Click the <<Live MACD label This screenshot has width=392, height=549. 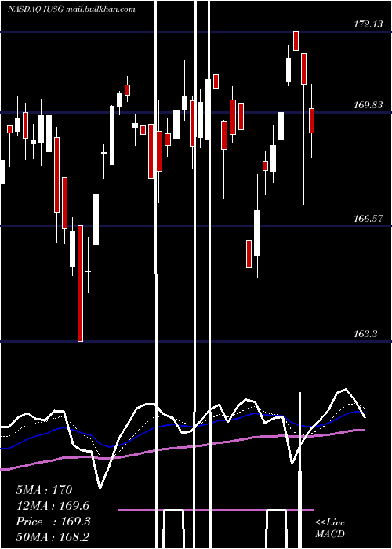click(x=330, y=529)
